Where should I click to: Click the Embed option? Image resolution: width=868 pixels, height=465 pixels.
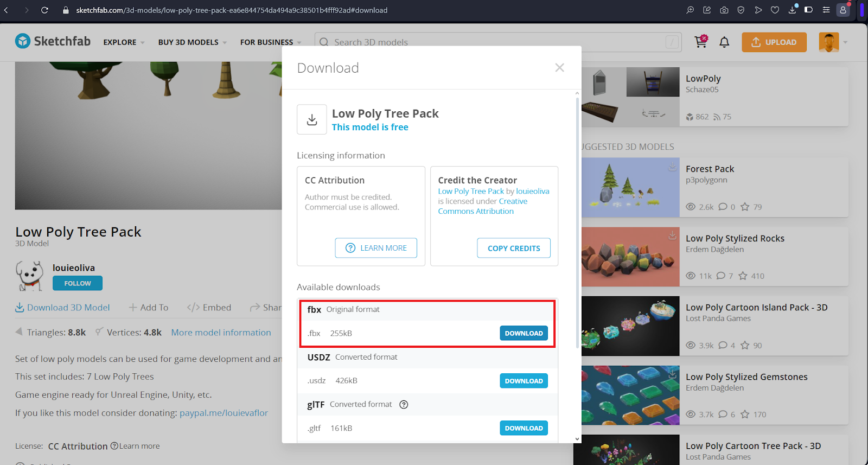click(x=209, y=308)
